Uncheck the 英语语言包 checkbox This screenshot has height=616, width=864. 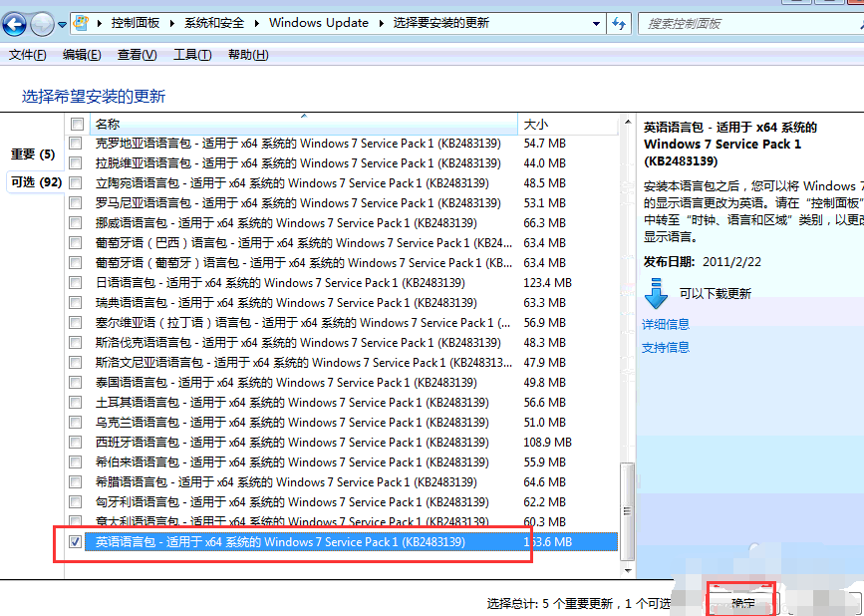tap(77, 542)
